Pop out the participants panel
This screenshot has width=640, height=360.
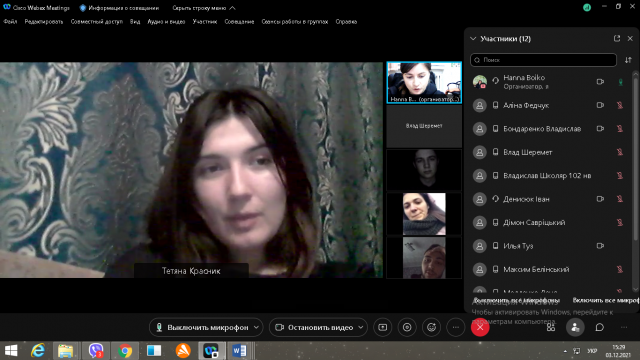point(617,38)
